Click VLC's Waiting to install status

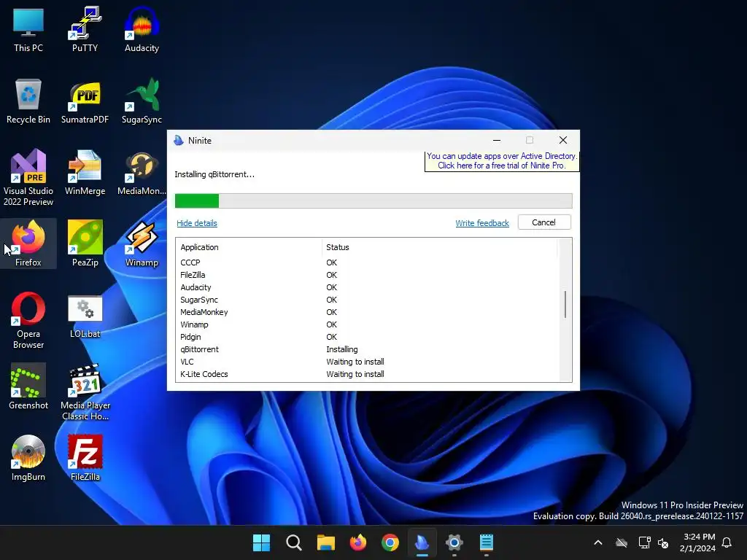355,362
